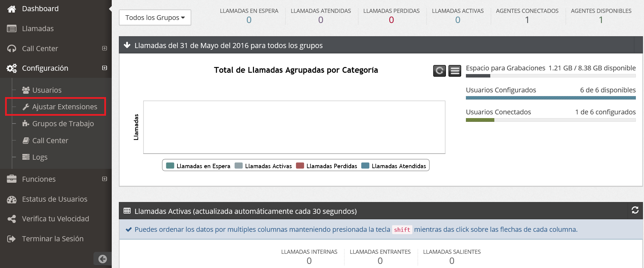Click the Funciones briefcase icon
Screen dimensions: 644x268
point(12,179)
